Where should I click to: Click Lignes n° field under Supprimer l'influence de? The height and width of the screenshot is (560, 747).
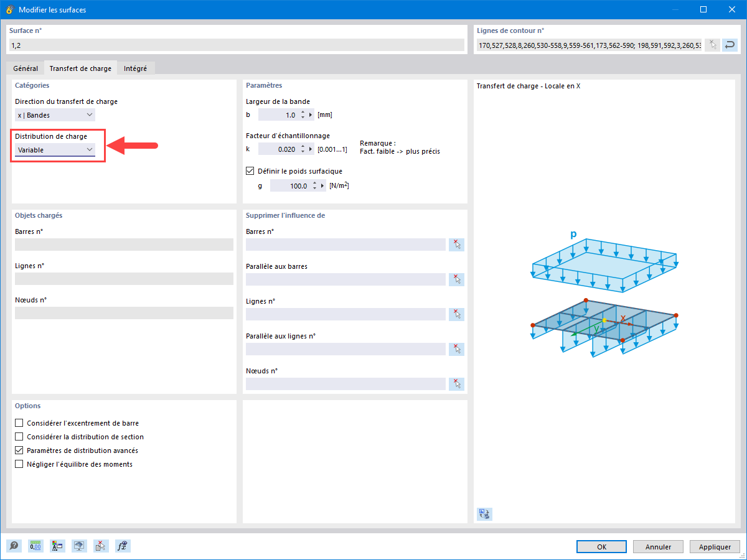click(346, 314)
